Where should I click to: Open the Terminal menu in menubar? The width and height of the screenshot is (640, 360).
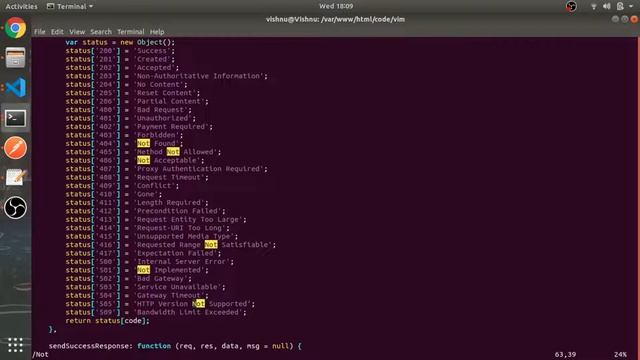click(131, 32)
